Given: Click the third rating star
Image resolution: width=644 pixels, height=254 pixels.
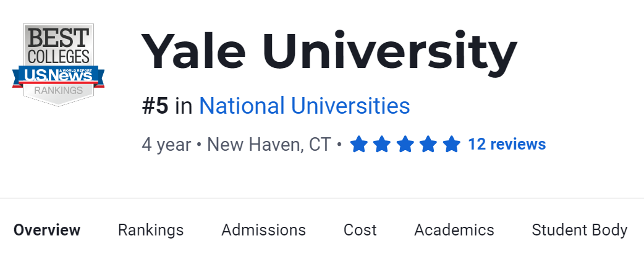Looking at the screenshot, I should 405,145.
